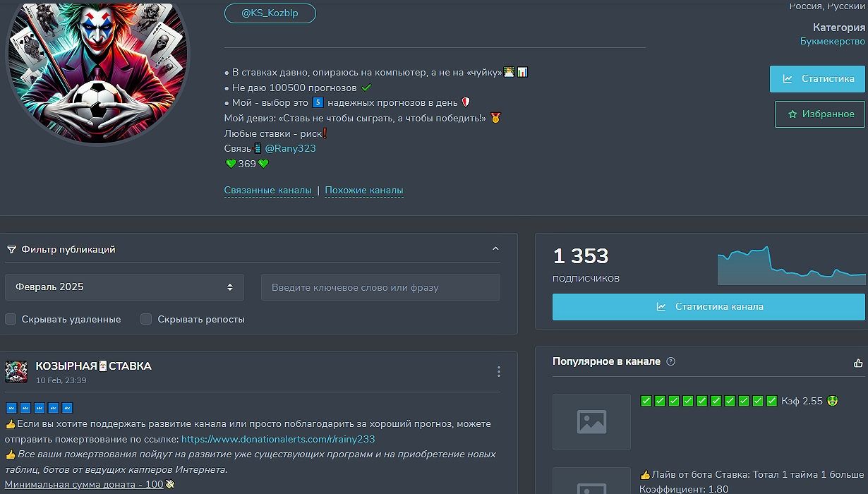Viewport: 868px width, 494px height.
Task: Follow the @Rany323 contact link
Action: tap(291, 149)
